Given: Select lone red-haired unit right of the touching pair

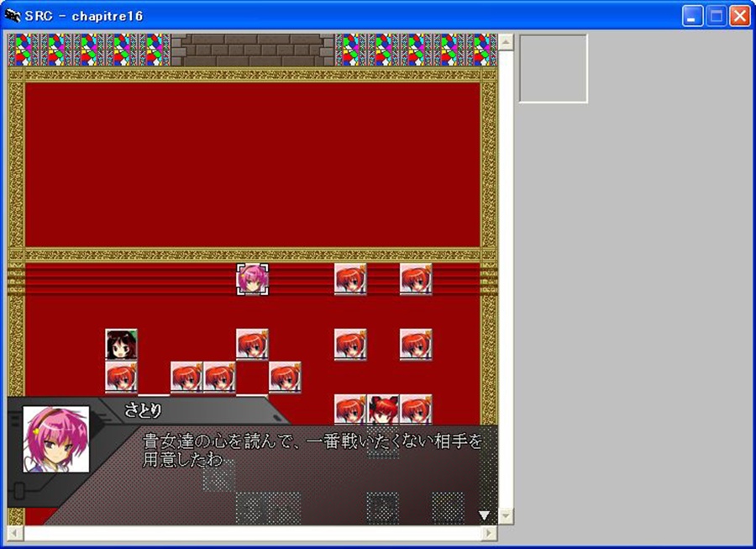Looking at the screenshot, I should [x=285, y=377].
